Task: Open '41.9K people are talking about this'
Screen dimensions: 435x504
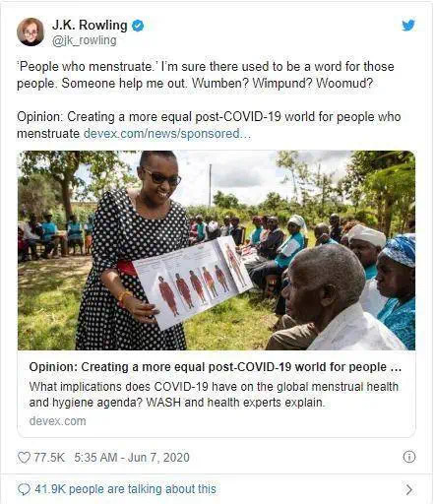Action: click(x=125, y=489)
